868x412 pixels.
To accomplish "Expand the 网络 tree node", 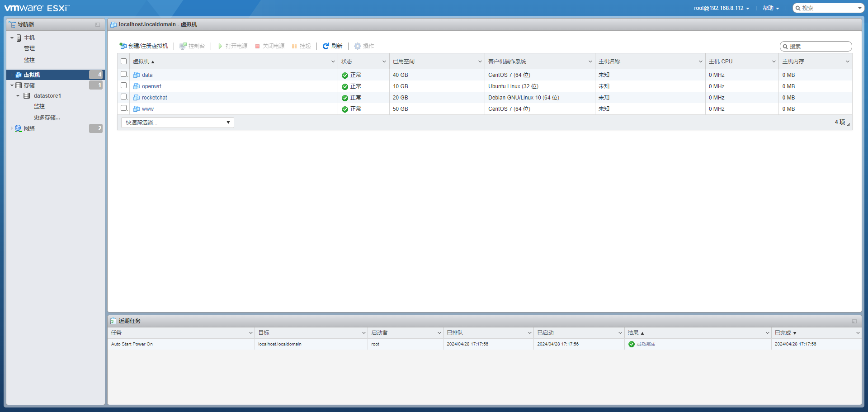I will coord(12,128).
